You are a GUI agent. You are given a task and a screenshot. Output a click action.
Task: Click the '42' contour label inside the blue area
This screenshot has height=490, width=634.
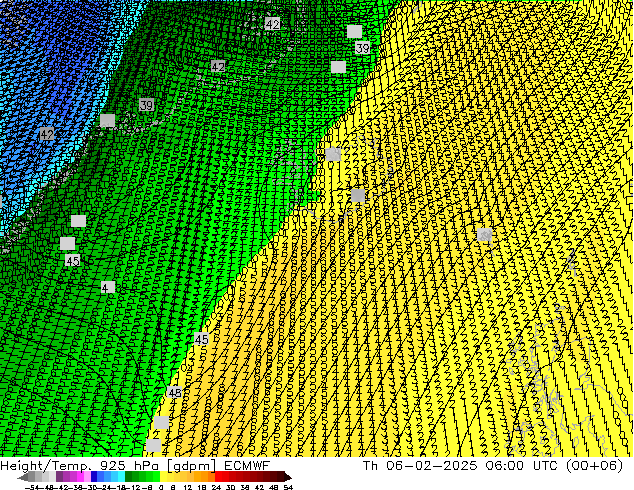click(x=47, y=134)
